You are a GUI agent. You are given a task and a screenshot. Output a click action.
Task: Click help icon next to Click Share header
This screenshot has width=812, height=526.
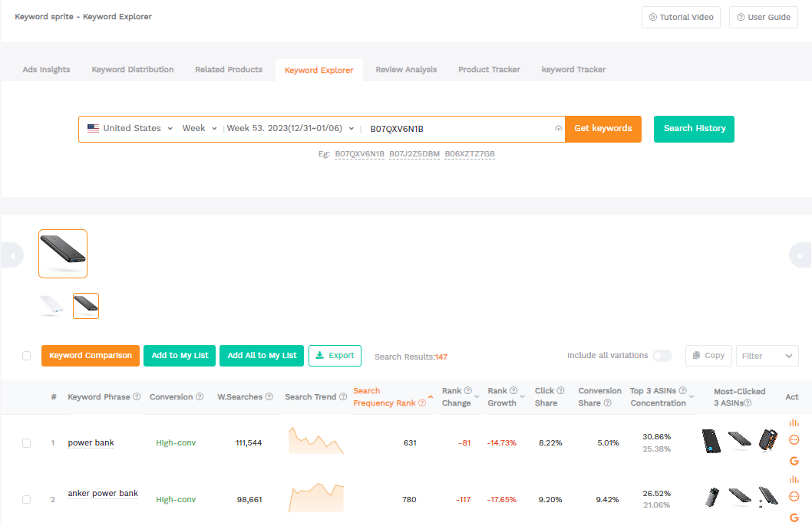(x=560, y=391)
